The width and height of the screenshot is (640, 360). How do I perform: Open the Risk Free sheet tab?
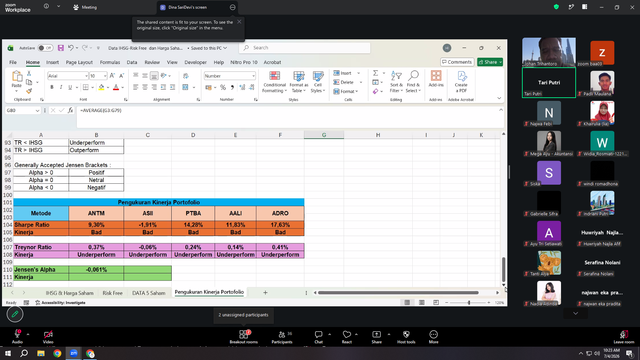coord(113,293)
